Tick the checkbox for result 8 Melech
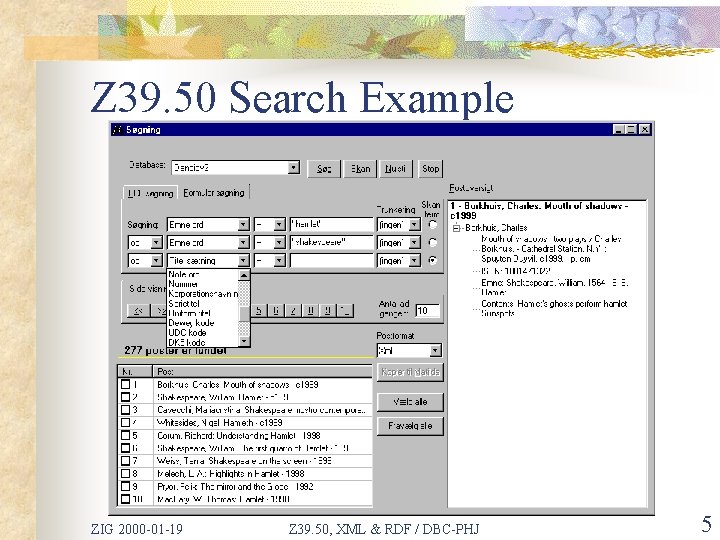The image size is (720, 540). pos(125,473)
